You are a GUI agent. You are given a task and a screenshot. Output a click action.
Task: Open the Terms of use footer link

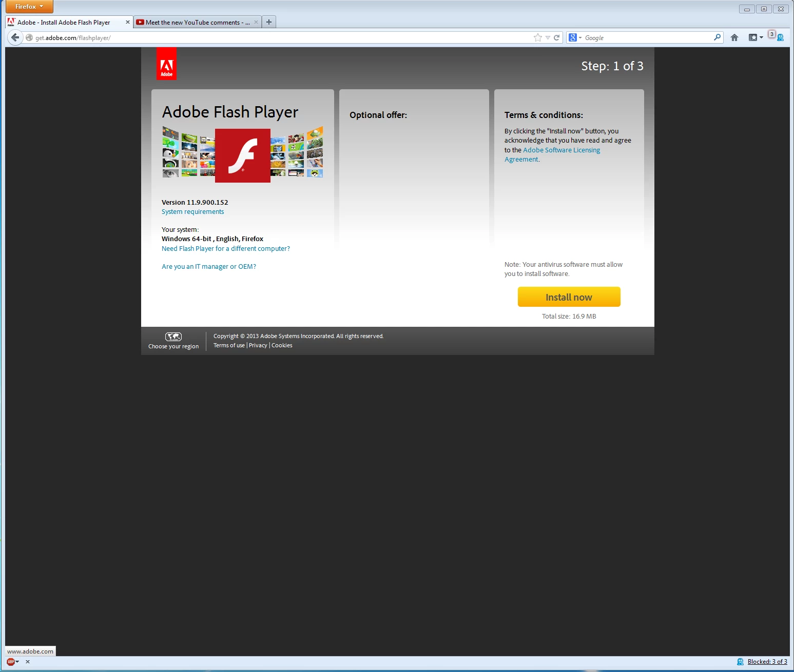coord(229,345)
